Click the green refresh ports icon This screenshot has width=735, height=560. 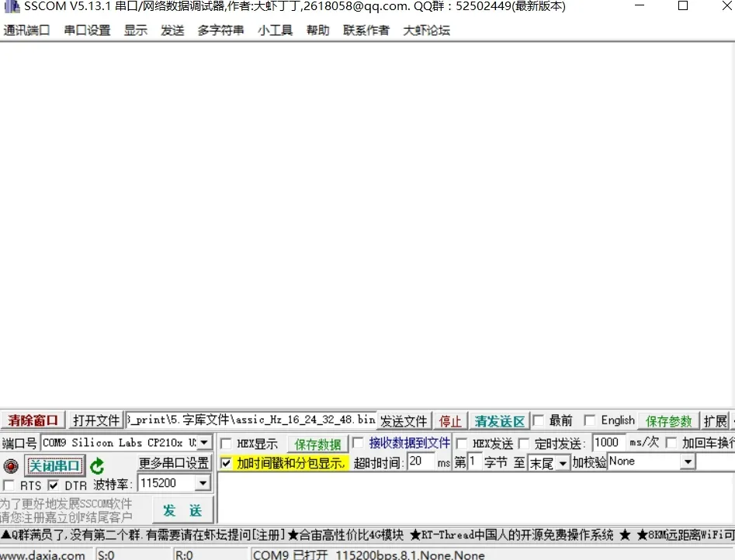point(97,466)
